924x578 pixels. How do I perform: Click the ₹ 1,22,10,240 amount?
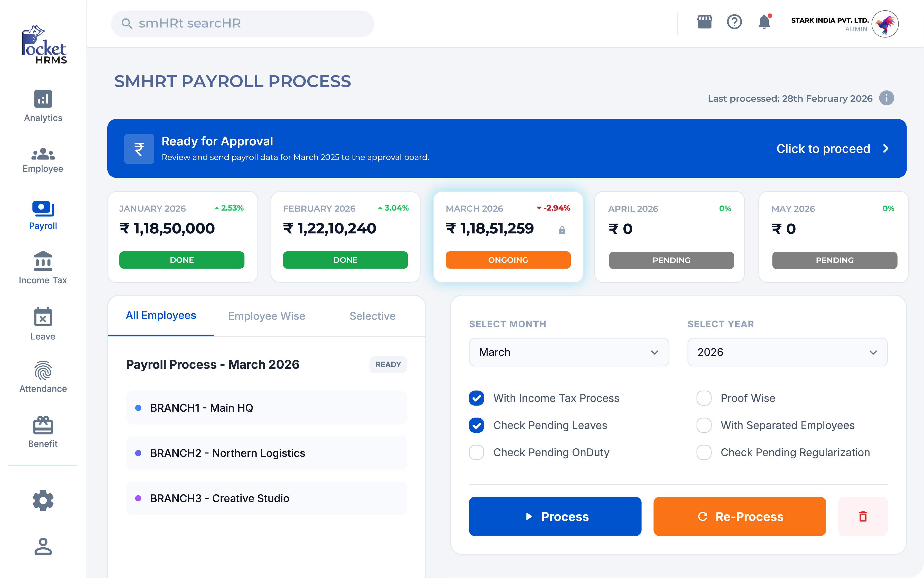tap(329, 229)
